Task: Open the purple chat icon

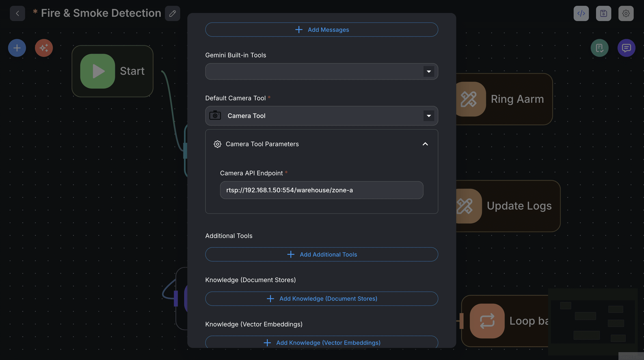Action: point(626,48)
